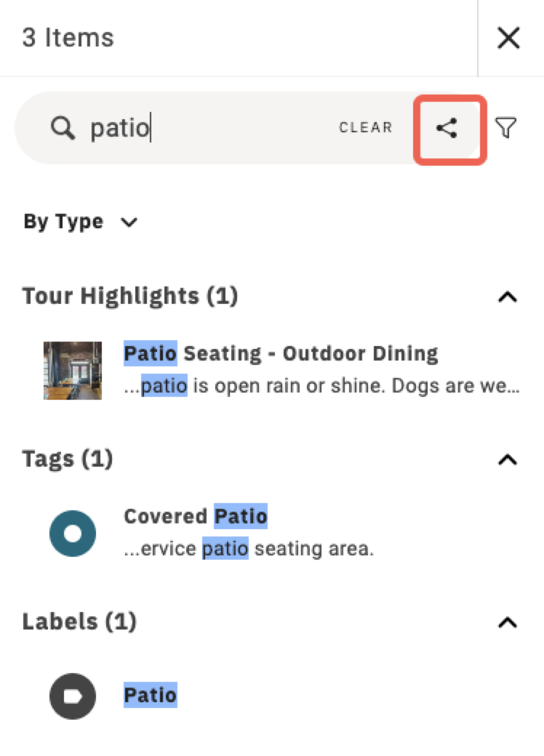Collapse the Tags section chevron
Viewport: 544px width, 756px height.
coord(508,460)
